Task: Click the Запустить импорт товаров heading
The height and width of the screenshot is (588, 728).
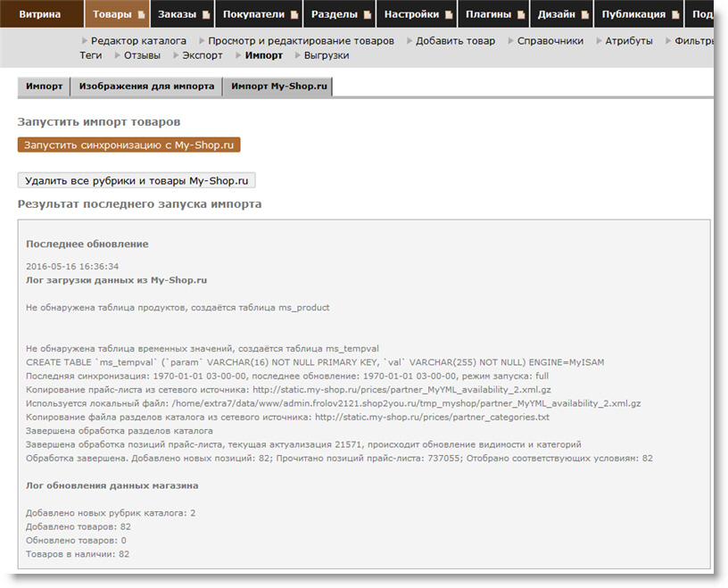Action: (x=99, y=121)
